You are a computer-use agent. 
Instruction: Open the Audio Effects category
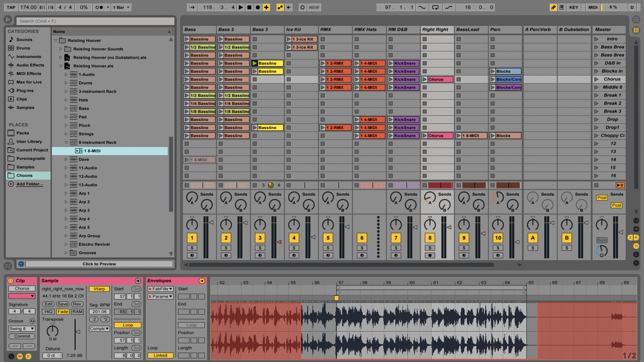[x=30, y=65]
